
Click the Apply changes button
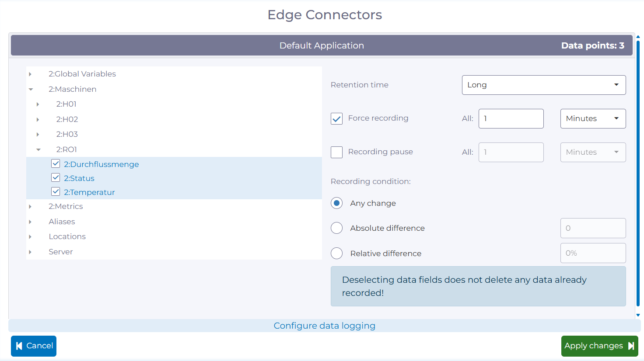pyautogui.click(x=599, y=346)
